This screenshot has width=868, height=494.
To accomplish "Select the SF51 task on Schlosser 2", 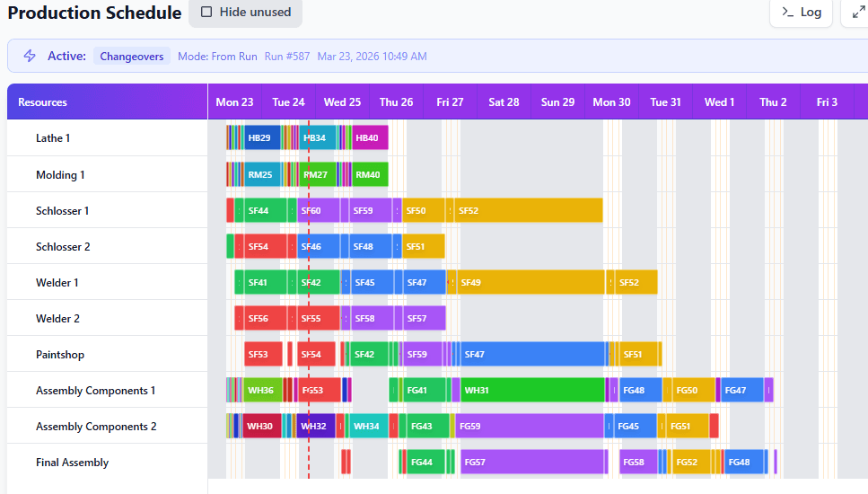I will 424,246.
